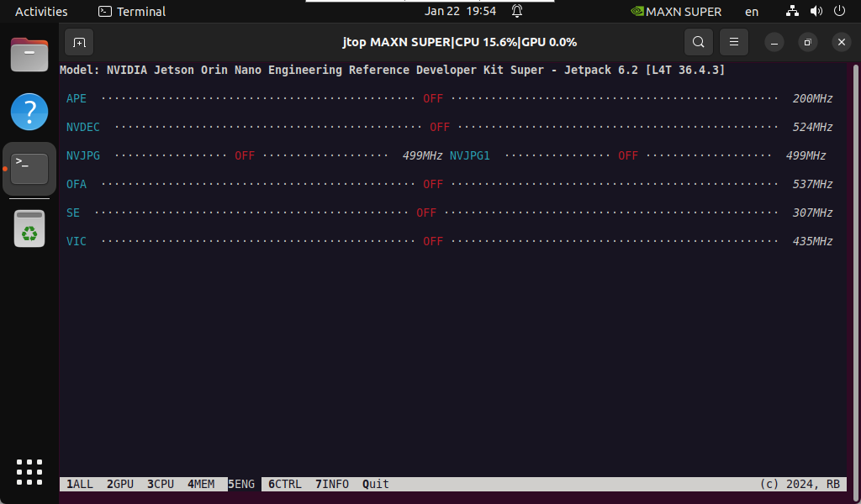
Task: Open the MAXN SUPER power mode menu
Action: click(676, 12)
